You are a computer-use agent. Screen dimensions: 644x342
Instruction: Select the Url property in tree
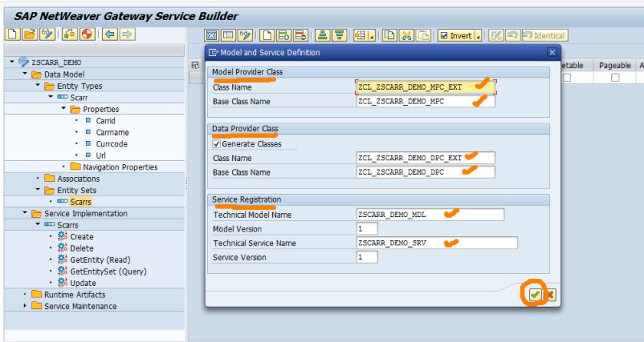[x=100, y=156]
